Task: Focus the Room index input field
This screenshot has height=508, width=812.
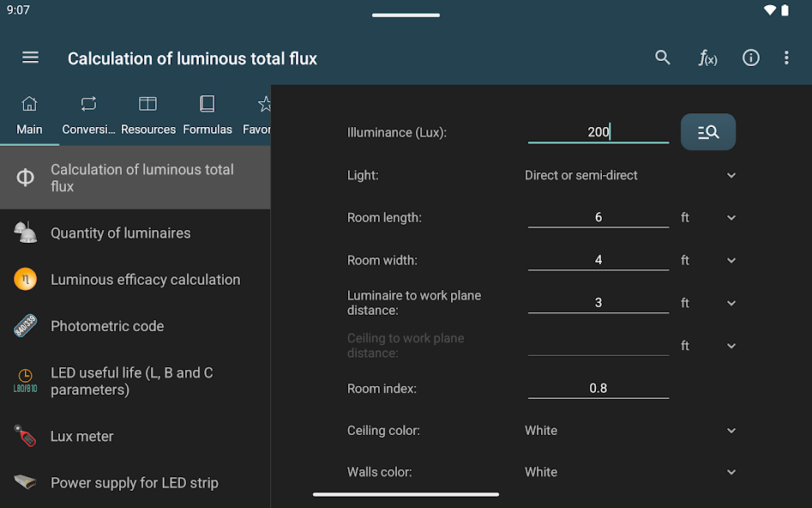Action: click(598, 388)
